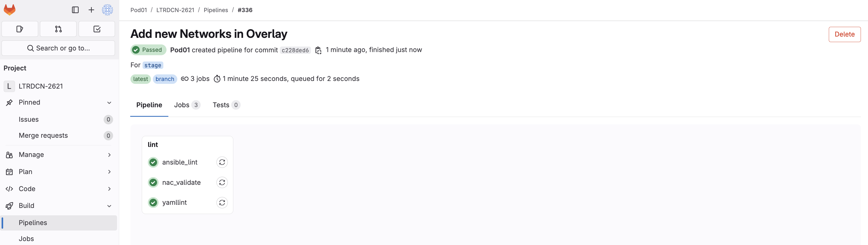Viewport: 868px width, 245px height.
Task: Open the user avatar menu
Action: 108,10
